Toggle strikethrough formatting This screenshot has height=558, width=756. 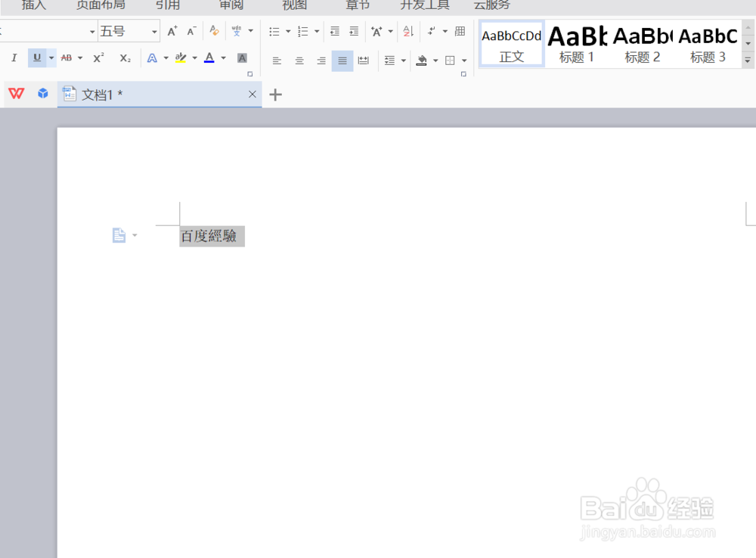click(67, 58)
